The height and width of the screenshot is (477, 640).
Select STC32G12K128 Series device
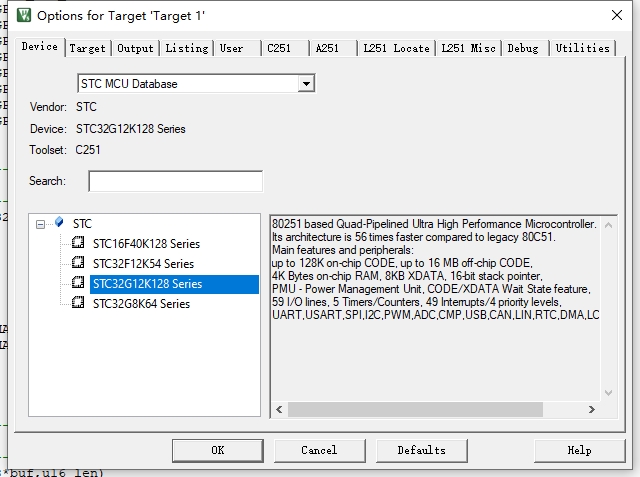pos(174,284)
